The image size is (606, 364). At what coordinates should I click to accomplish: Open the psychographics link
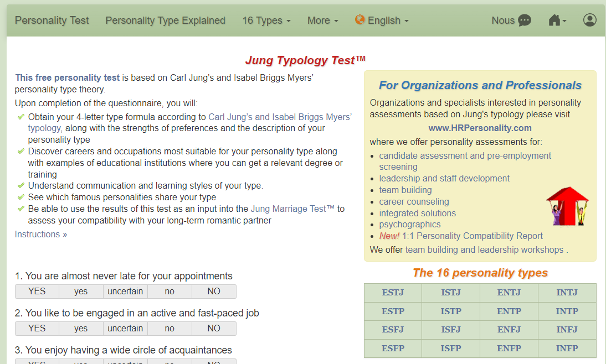click(410, 224)
